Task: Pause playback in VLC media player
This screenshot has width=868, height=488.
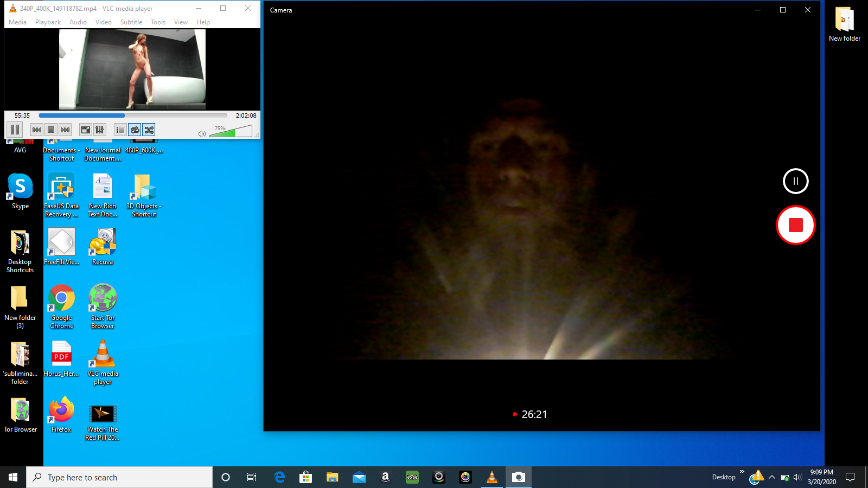Action: click(15, 130)
